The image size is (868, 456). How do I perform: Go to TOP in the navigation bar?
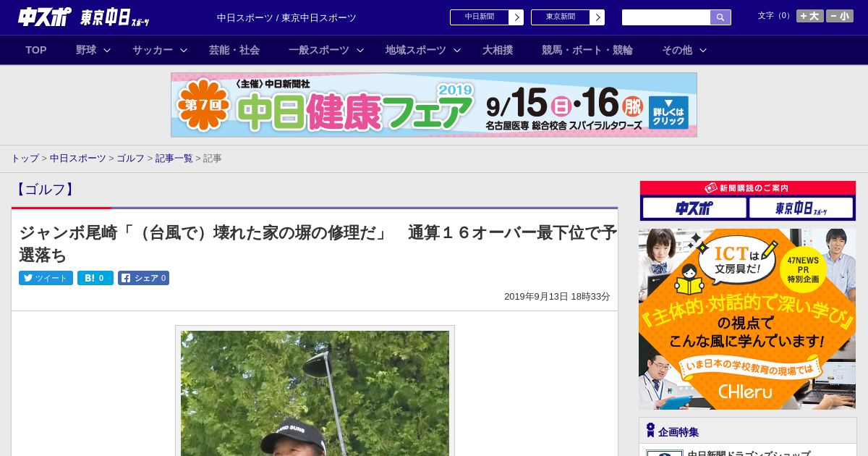[x=36, y=50]
